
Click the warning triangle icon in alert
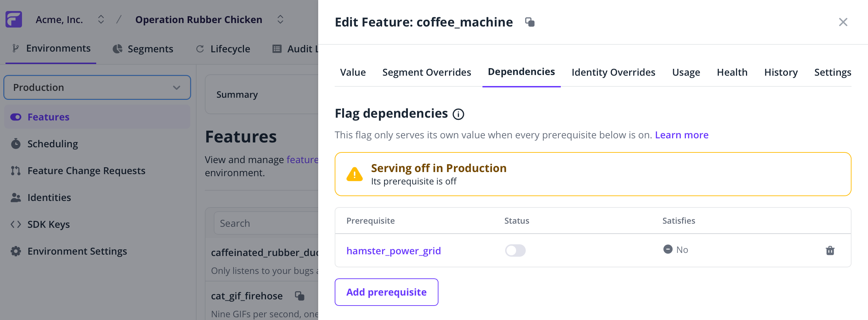point(355,174)
